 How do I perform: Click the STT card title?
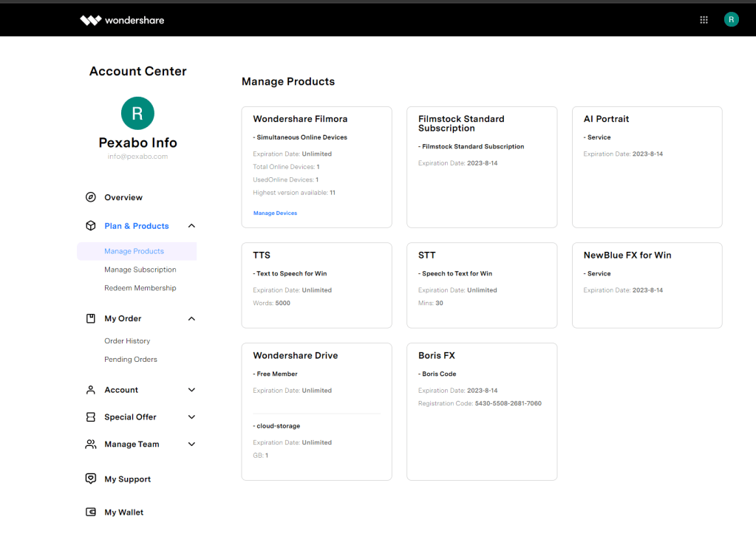[426, 256]
